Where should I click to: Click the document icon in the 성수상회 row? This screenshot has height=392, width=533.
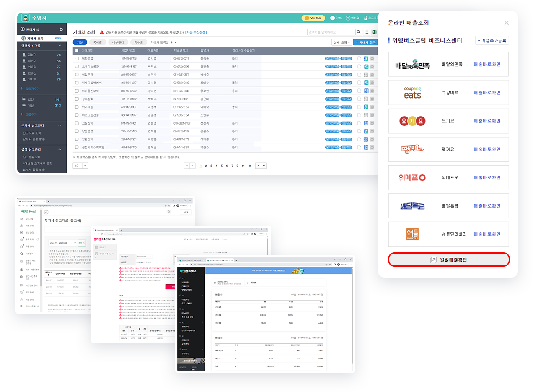click(x=359, y=99)
